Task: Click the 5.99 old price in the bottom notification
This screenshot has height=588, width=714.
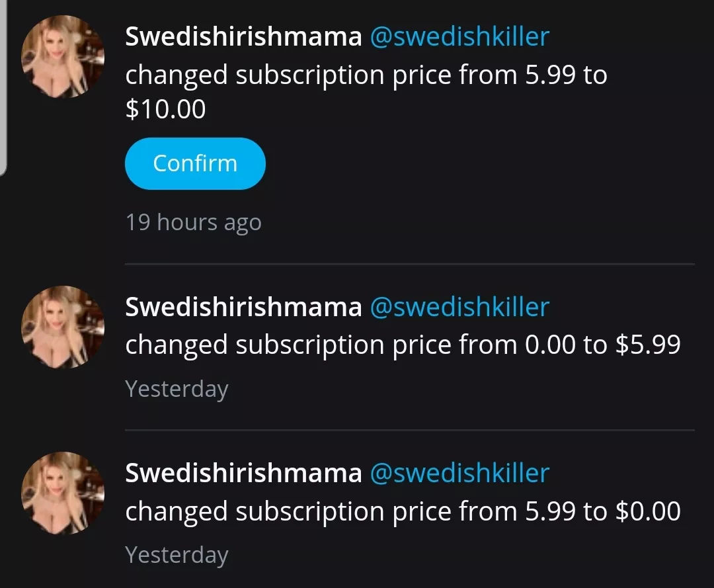Action: click(551, 511)
